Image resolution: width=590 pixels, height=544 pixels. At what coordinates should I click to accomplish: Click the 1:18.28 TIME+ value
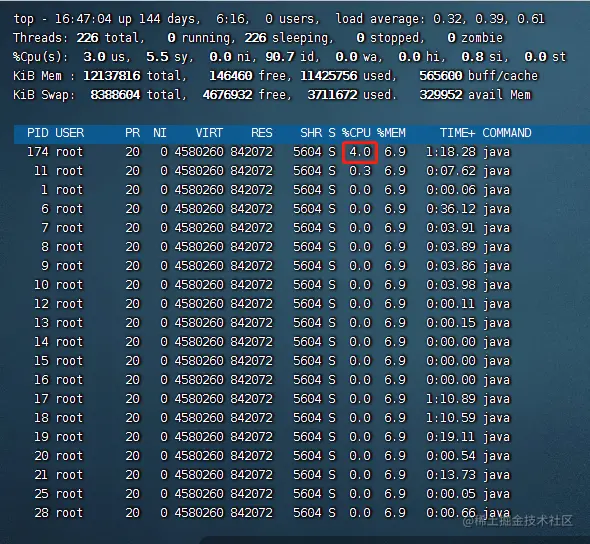pyautogui.click(x=451, y=152)
